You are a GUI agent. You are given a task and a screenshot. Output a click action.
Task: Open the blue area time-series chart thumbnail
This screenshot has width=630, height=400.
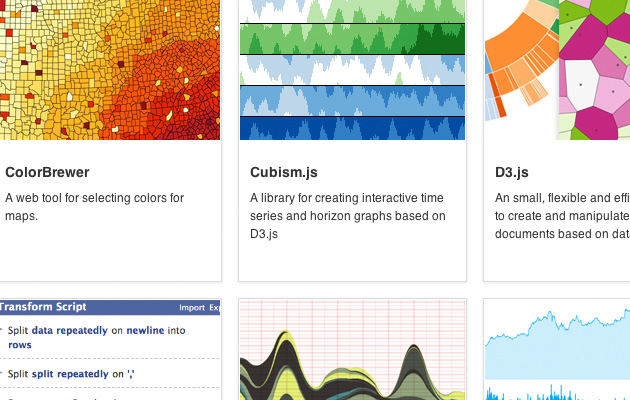pos(557,350)
